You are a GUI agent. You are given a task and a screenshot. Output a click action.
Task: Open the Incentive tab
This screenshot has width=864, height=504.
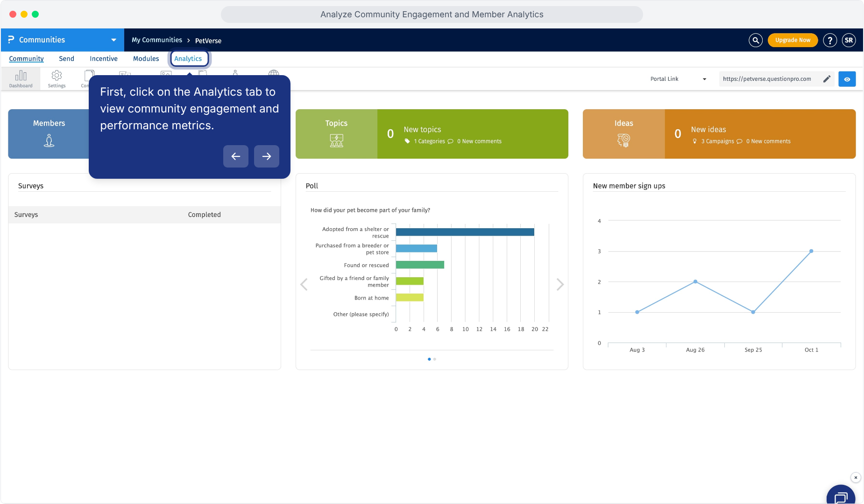click(104, 59)
